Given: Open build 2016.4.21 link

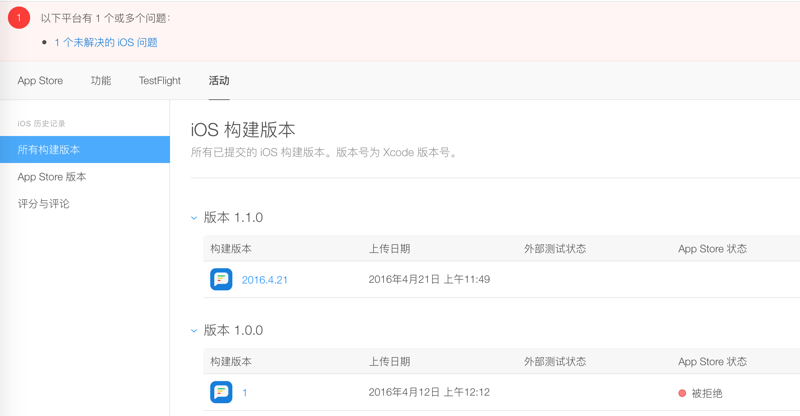Looking at the screenshot, I should coord(265,280).
